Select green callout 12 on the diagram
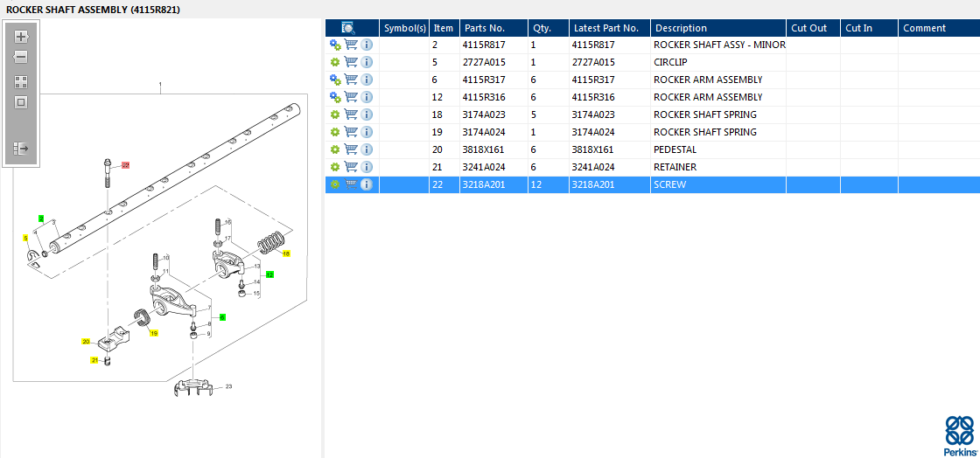The image size is (980, 458). [x=269, y=274]
